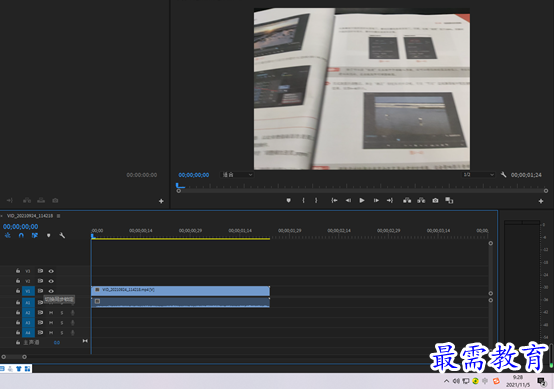The width and height of the screenshot is (554, 389).
Task: Open timeline wrench display settings
Action: [x=62, y=235]
